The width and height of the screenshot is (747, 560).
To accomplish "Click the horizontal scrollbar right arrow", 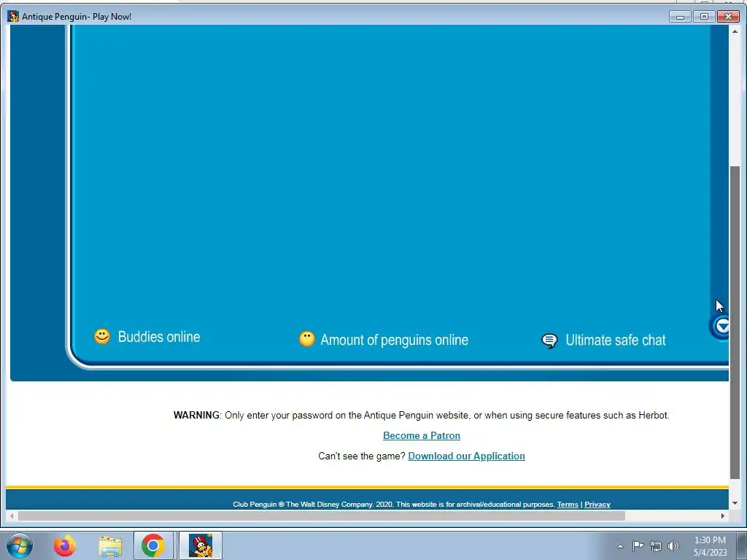I will [x=723, y=516].
